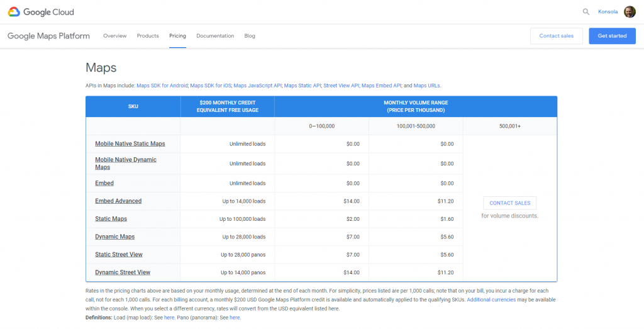Image resolution: width=644 pixels, height=329 pixels.
Task: Click the Konsola link
Action: coord(608,12)
